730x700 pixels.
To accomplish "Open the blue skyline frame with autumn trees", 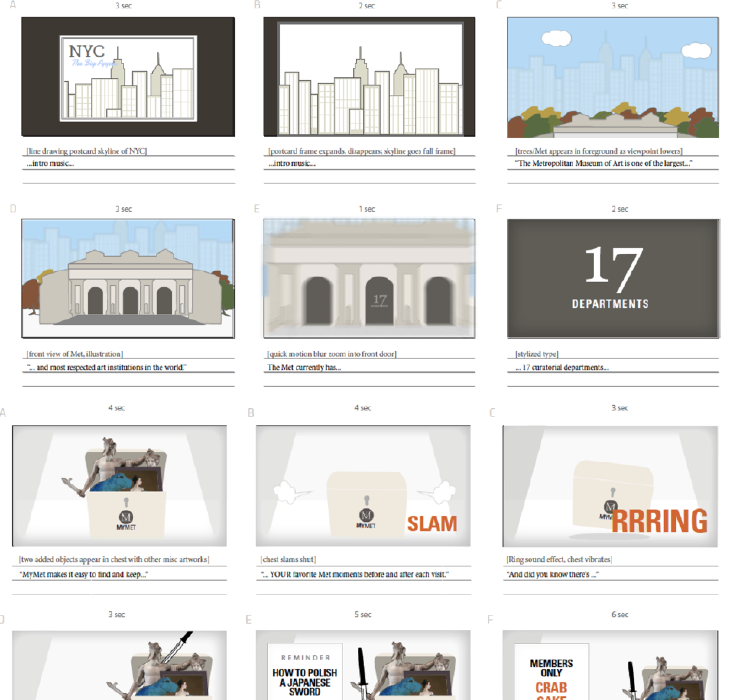I will [613, 77].
